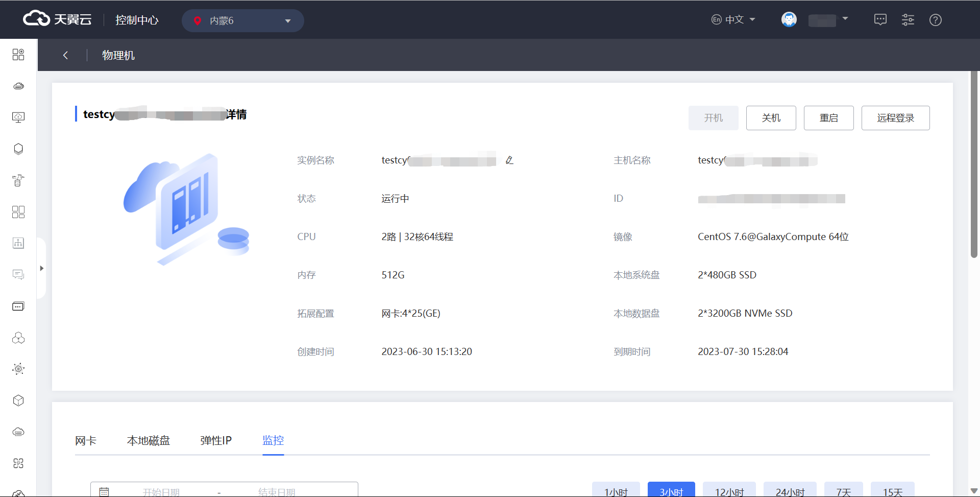Switch to the 网卡 tab
This screenshot has width=980, height=497.
pyautogui.click(x=86, y=440)
